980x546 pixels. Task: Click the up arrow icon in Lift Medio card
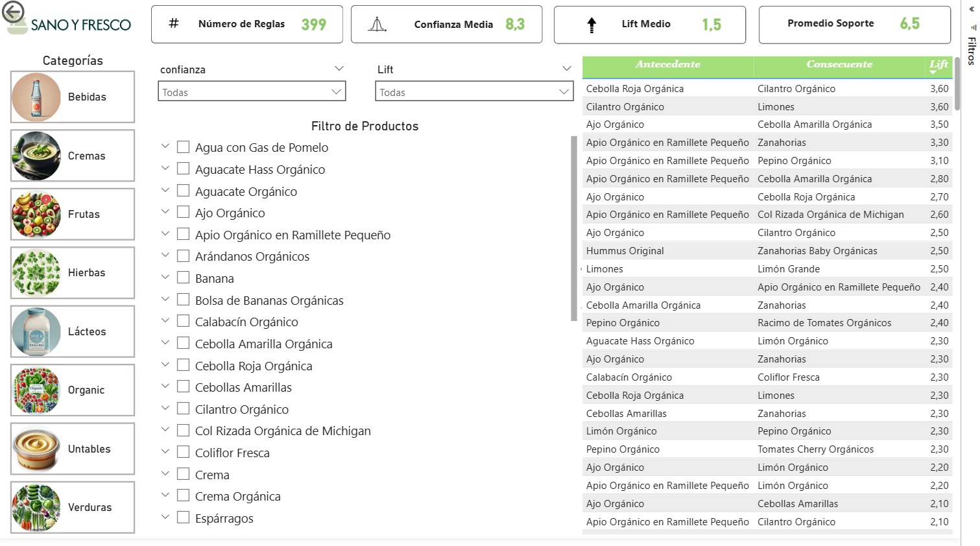592,25
